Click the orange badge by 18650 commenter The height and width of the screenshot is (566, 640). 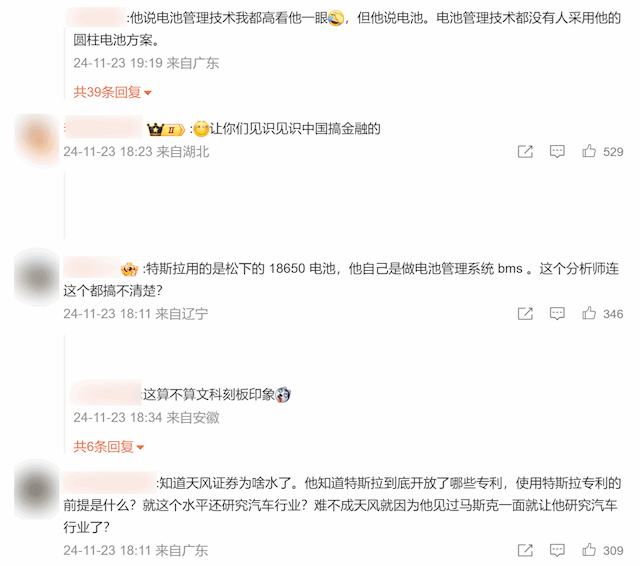(129, 269)
